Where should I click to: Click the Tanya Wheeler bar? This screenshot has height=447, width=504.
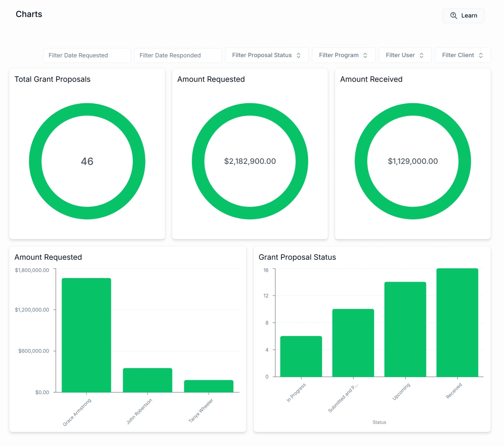point(209,386)
